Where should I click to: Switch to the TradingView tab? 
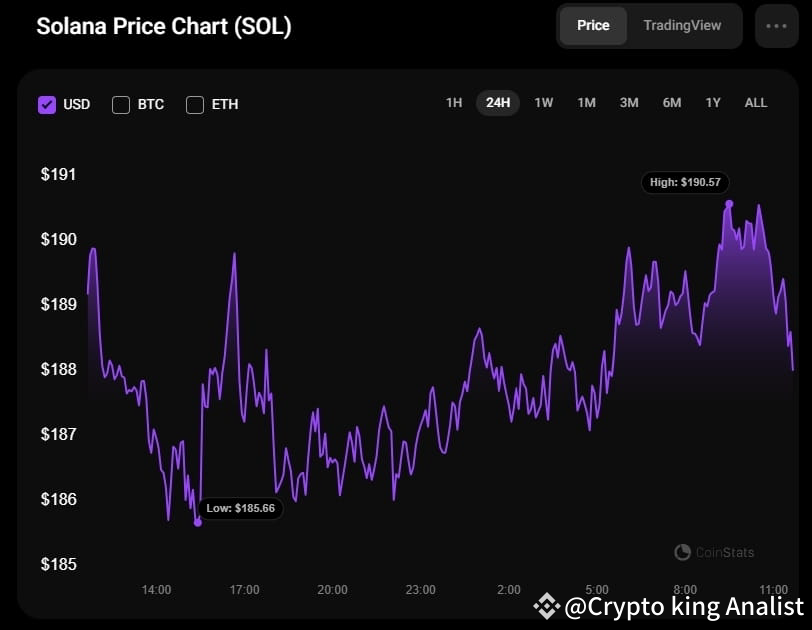(x=682, y=25)
